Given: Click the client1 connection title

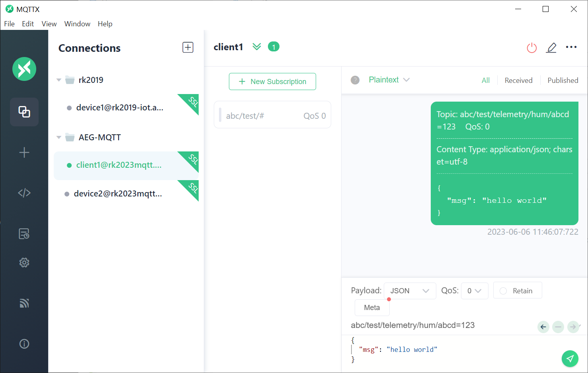Looking at the screenshot, I should 228,47.
